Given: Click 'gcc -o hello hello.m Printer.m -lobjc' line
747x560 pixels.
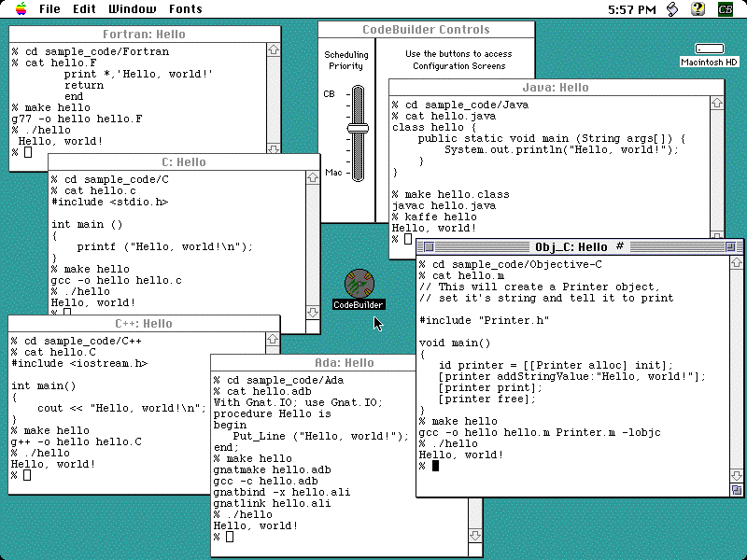Looking at the screenshot, I should click(x=540, y=433).
